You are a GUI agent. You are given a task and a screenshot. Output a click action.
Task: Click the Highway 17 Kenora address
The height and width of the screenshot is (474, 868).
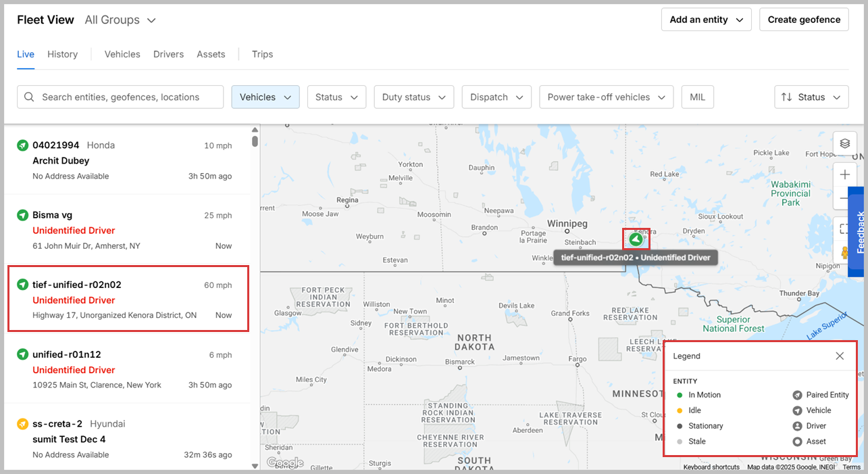coord(115,315)
